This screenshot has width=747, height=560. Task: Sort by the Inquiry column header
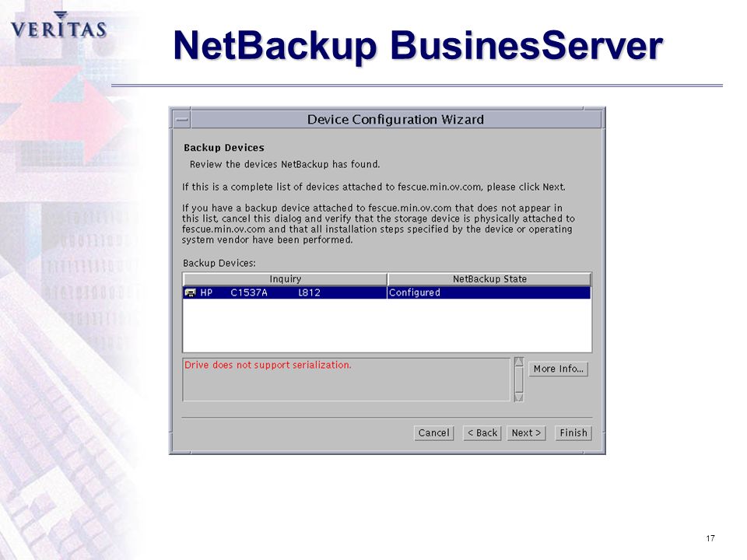pos(285,279)
